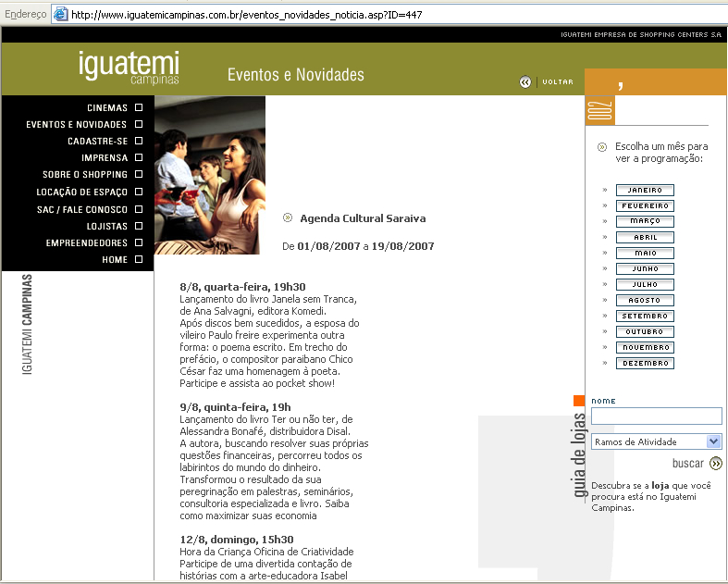Click the Iguatemi Campinas logo

129,68
